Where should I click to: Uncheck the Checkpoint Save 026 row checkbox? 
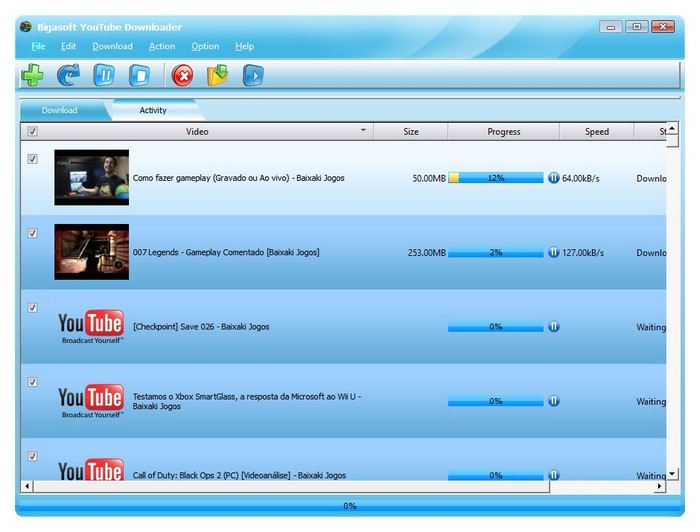tap(32, 308)
